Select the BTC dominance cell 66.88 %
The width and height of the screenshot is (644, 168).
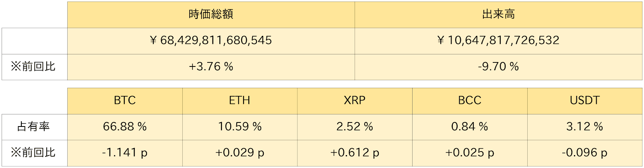[x=125, y=127]
